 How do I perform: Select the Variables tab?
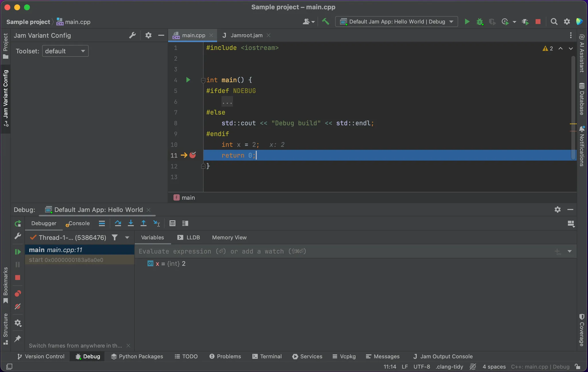(x=152, y=237)
